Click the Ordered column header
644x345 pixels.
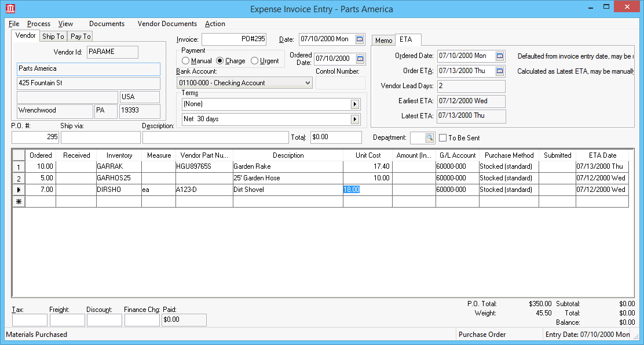coord(41,155)
